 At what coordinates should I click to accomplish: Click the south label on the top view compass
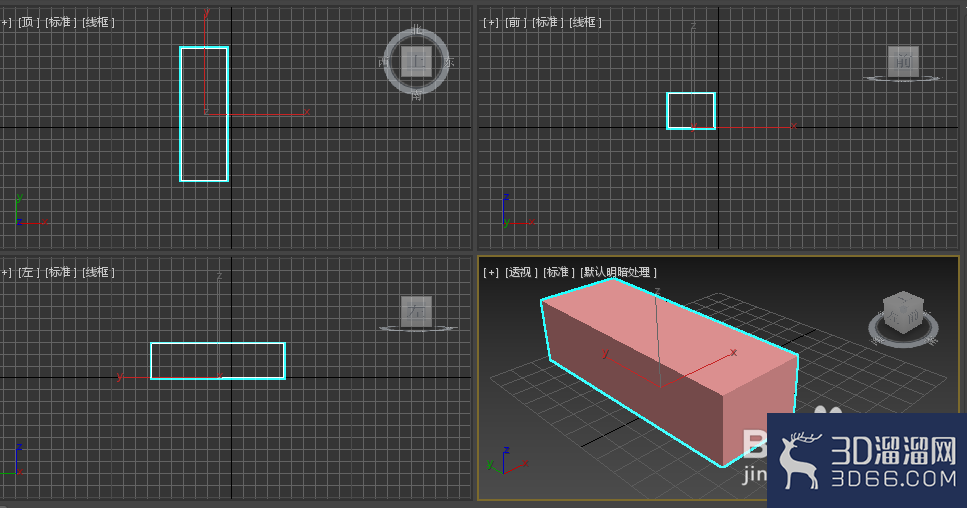click(x=416, y=96)
